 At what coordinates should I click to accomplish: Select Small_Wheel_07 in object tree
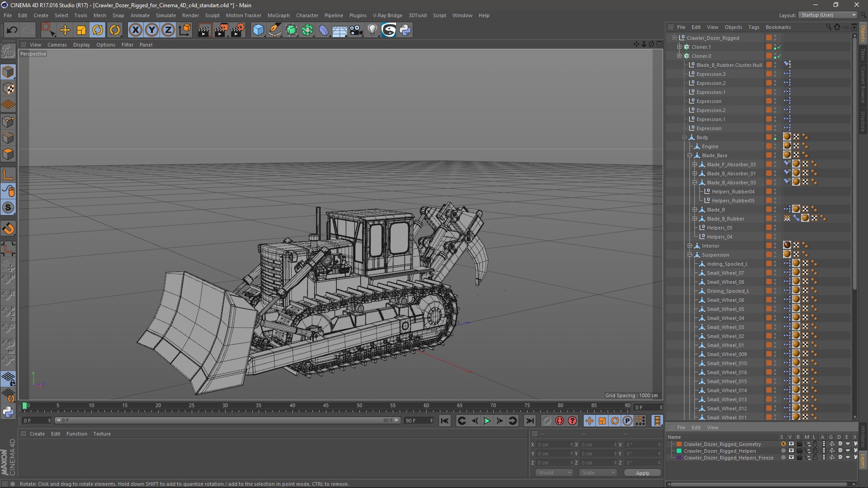[725, 273]
